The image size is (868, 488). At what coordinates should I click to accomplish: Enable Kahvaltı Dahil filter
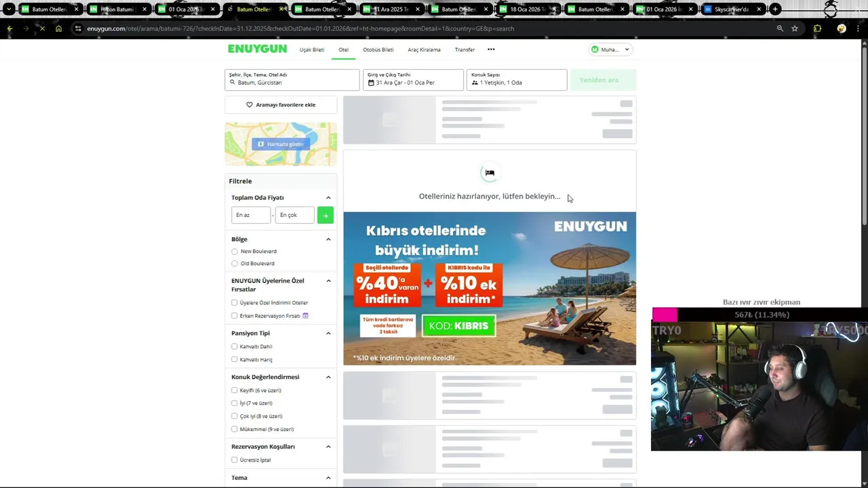pos(235,346)
